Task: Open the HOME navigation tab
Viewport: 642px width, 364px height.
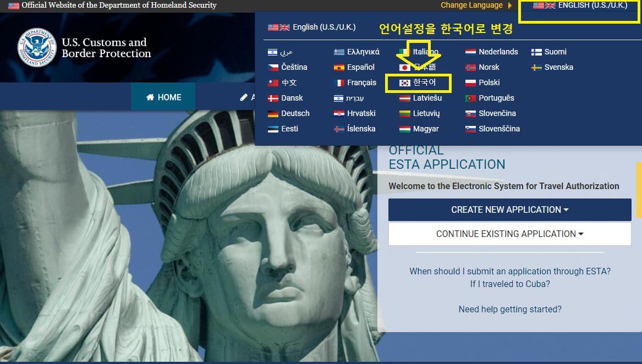Action: click(x=163, y=97)
